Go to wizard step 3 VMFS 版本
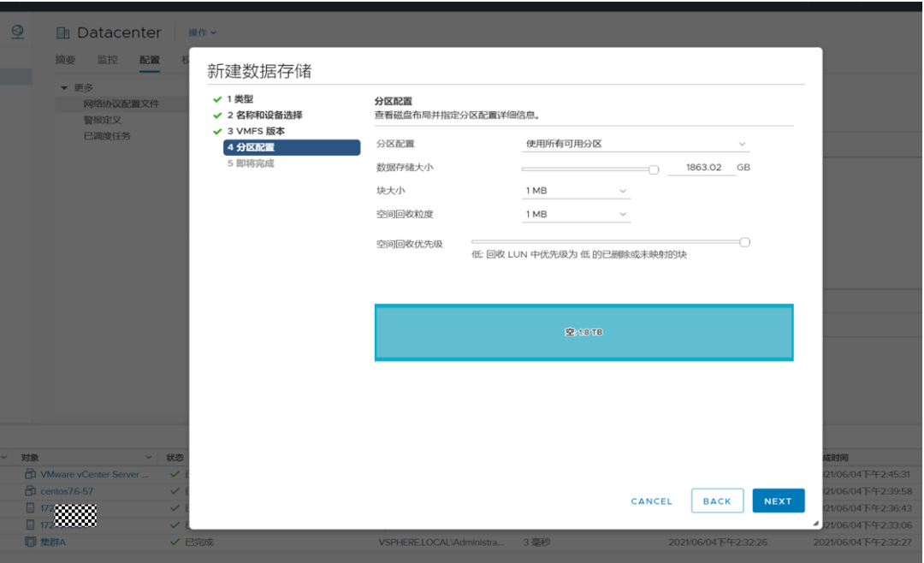Image resolution: width=924 pixels, height=563 pixels. coord(256,131)
